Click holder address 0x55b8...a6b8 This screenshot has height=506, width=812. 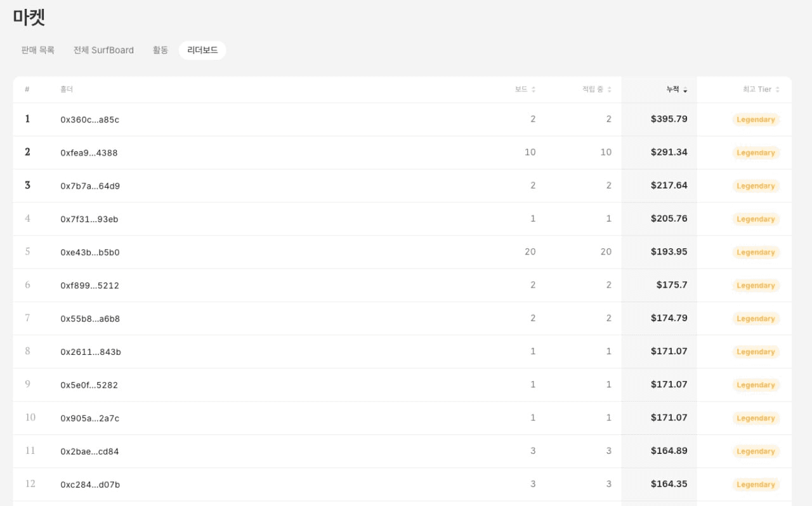(x=90, y=319)
